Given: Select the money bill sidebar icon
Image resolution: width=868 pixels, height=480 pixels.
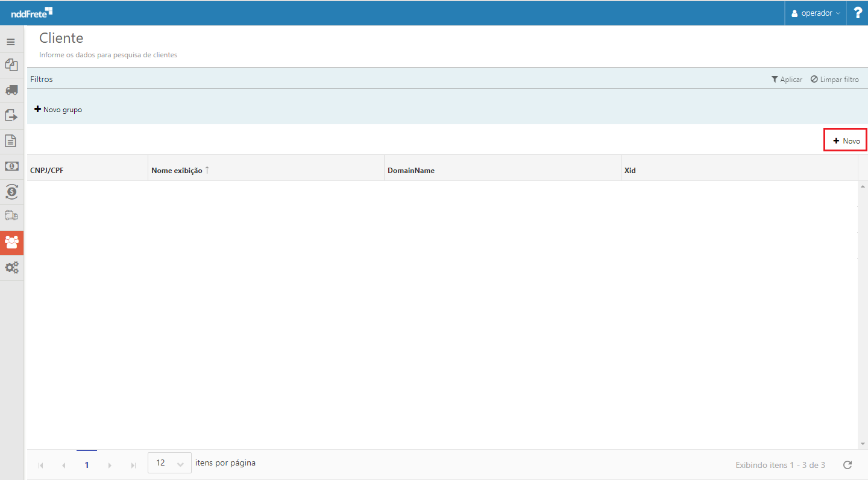Looking at the screenshot, I should [x=11, y=166].
